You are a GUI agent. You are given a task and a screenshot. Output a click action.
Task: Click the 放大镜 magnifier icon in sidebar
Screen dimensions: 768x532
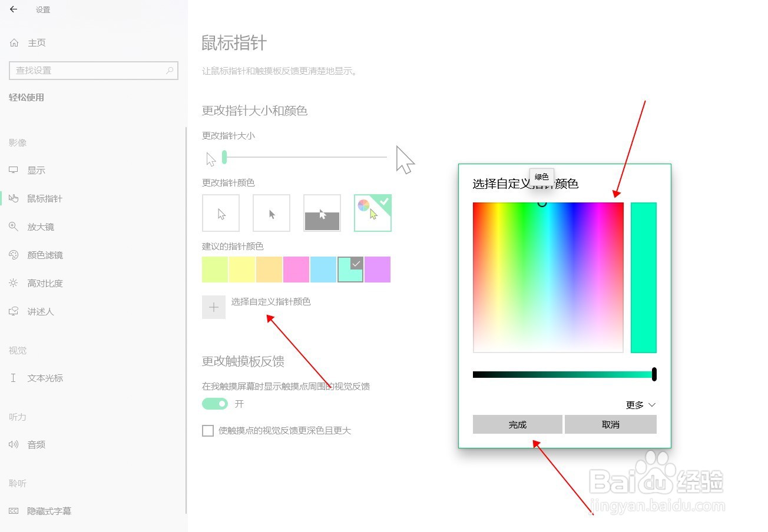tap(14, 227)
